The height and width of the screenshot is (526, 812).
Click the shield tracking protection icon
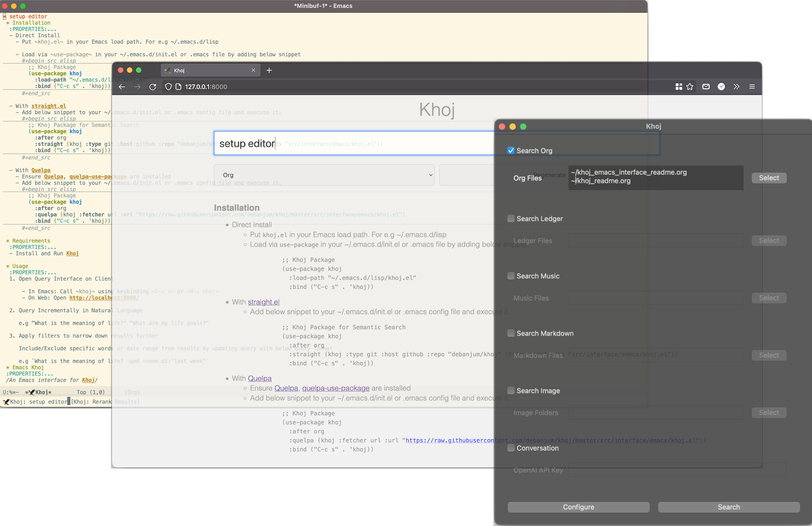(168, 87)
